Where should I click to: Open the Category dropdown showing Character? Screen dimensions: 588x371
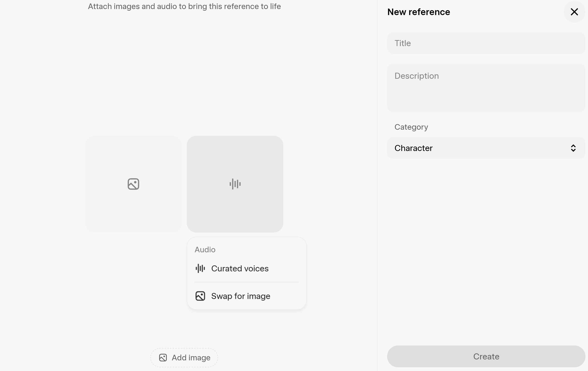coord(486,148)
